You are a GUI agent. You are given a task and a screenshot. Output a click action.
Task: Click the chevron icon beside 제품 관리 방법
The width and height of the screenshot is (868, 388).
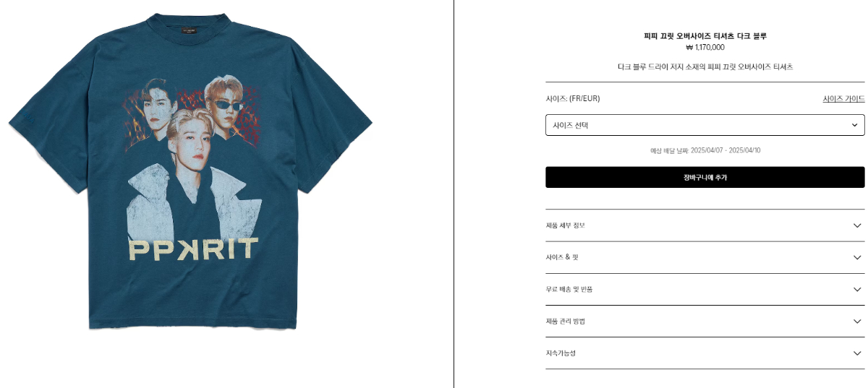click(857, 321)
